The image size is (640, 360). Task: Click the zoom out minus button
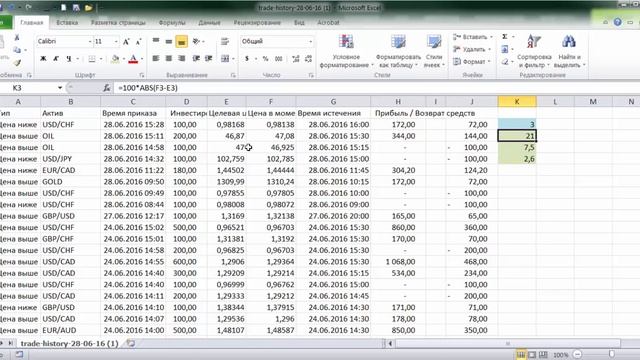pos(577,354)
